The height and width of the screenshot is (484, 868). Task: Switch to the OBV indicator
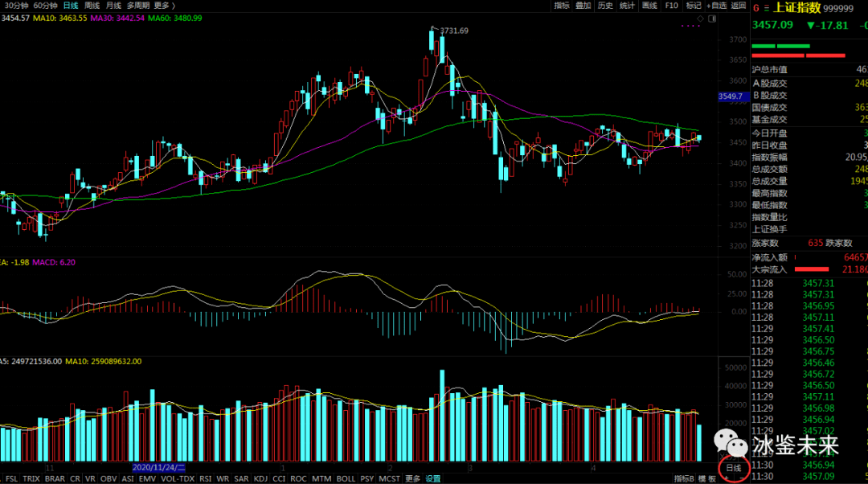pos(108,478)
